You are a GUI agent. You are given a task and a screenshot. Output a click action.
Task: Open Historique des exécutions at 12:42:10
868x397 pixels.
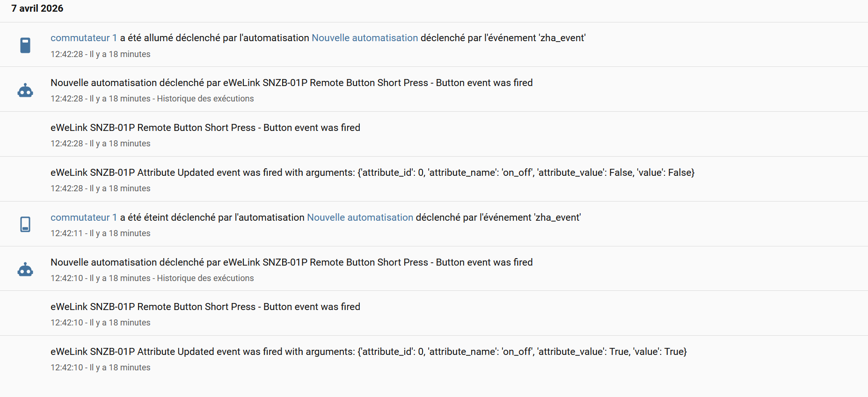point(205,278)
